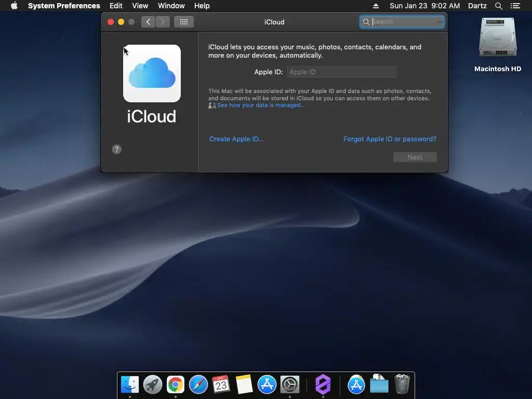Open Applications folder stack in the Dock
This screenshot has width=532, height=399.
(x=356, y=384)
